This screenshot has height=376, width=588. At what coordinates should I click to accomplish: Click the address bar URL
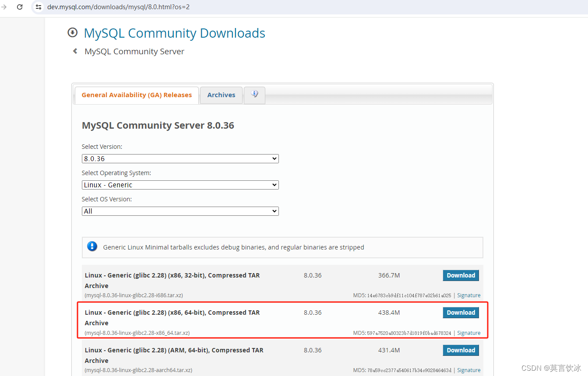(118, 7)
